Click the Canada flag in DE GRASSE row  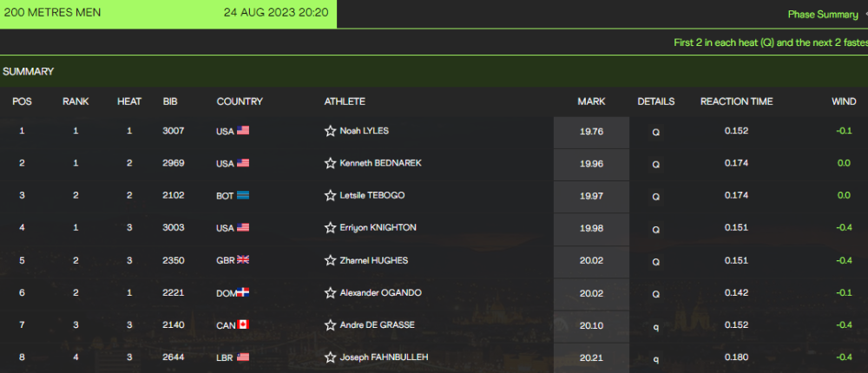point(243,324)
